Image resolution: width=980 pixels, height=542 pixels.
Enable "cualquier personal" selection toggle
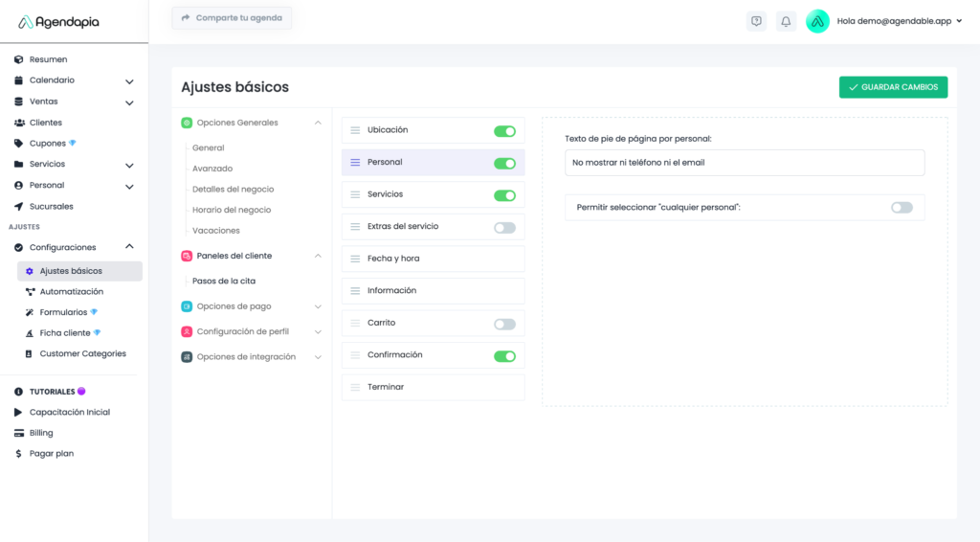click(902, 208)
